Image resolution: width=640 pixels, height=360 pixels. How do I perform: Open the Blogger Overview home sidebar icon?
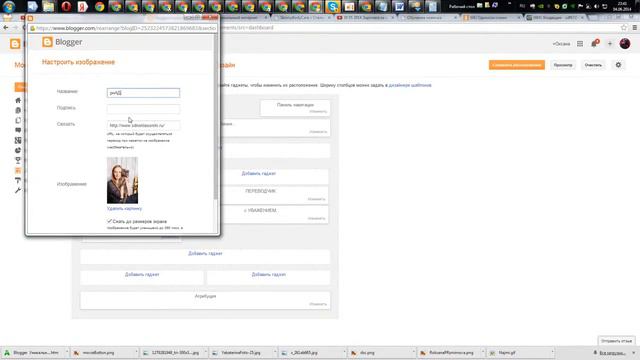[18, 100]
